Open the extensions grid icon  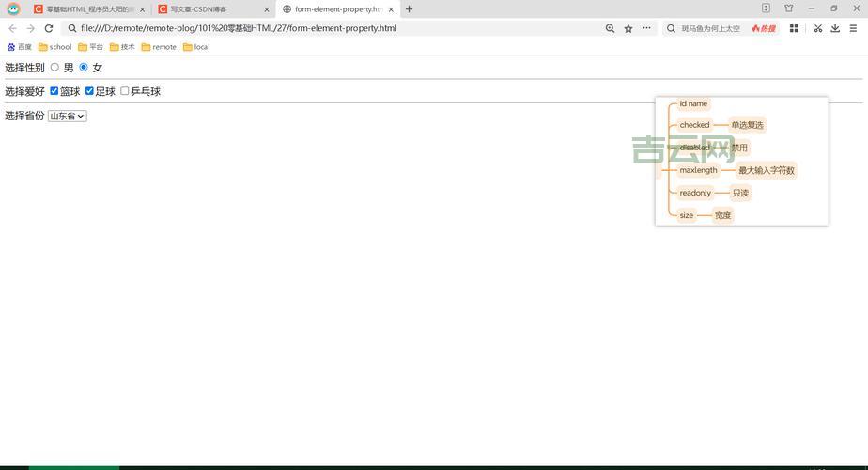pos(794,28)
